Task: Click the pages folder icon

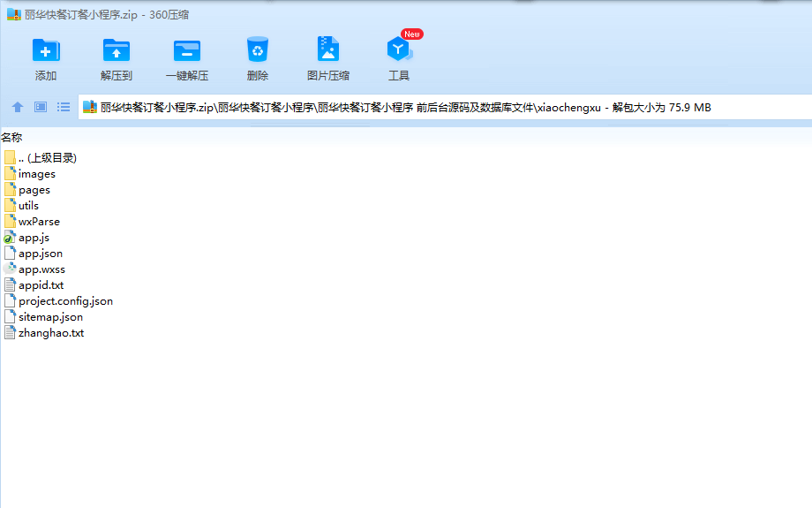Action: (10, 189)
